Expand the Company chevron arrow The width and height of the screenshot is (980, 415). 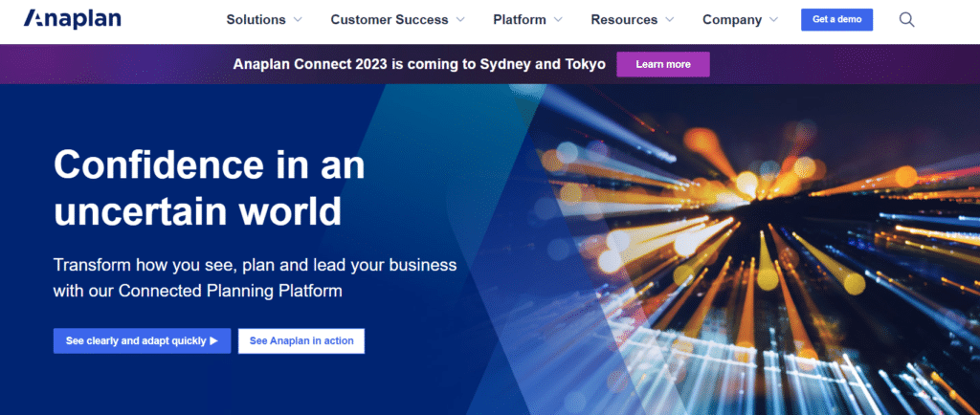point(773,20)
